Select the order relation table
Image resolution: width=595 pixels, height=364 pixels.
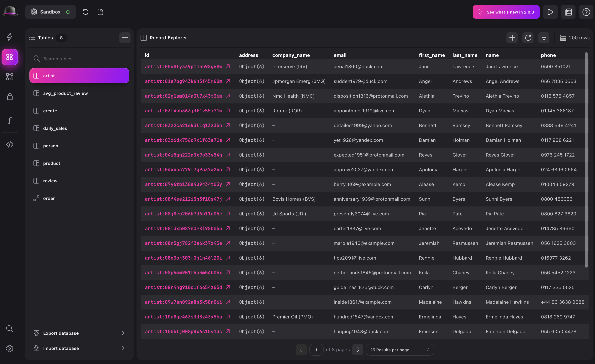tap(79, 198)
